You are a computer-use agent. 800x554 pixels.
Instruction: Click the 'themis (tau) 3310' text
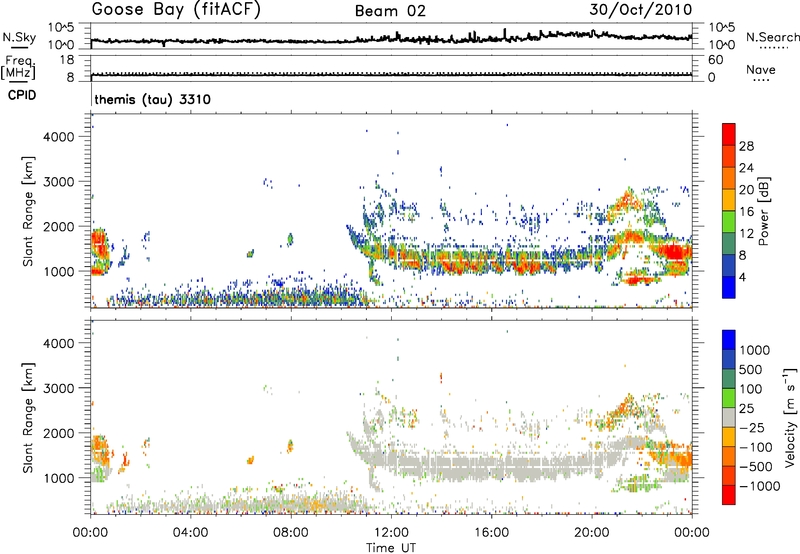click(153, 99)
